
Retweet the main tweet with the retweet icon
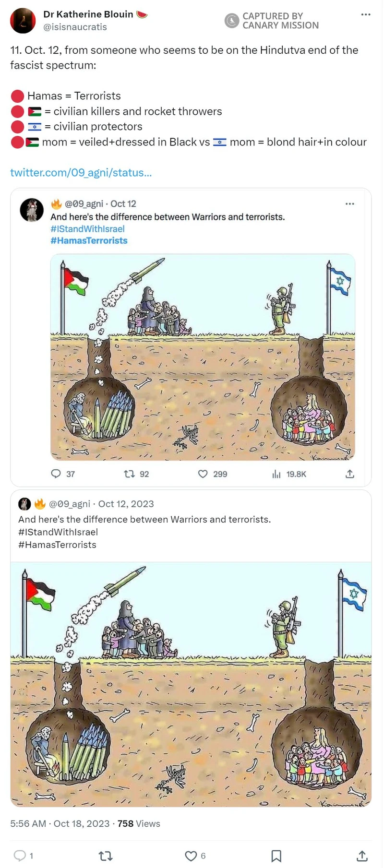[x=105, y=856]
